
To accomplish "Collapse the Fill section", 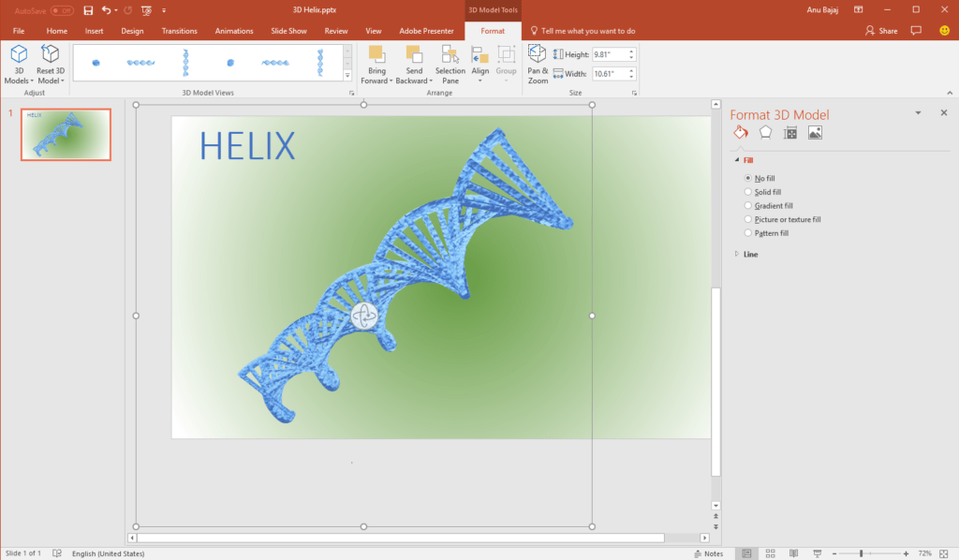I will [x=737, y=160].
